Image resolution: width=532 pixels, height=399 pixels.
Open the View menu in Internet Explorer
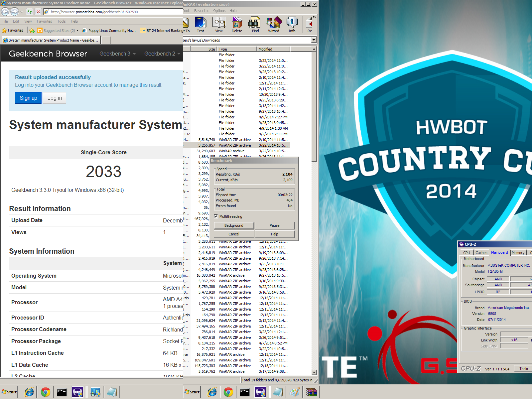tap(28, 21)
